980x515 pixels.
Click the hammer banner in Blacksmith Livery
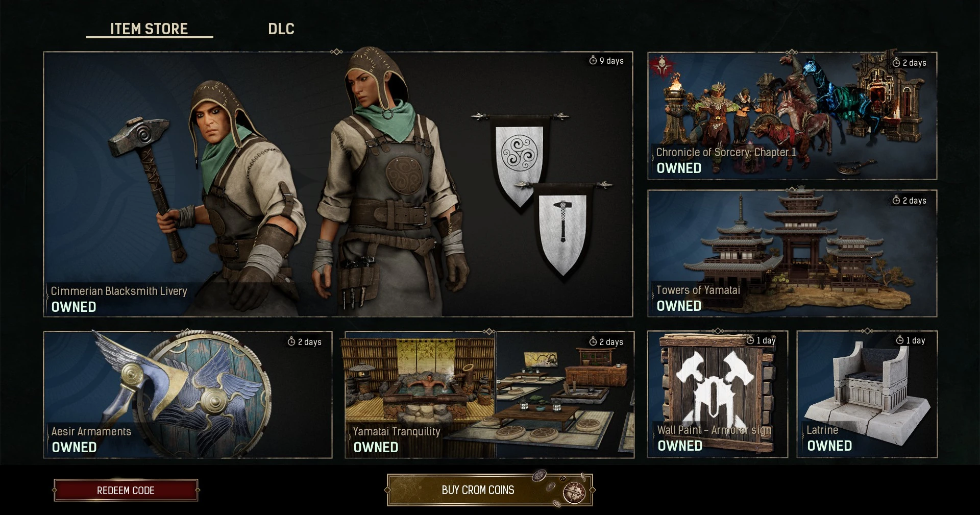click(563, 229)
